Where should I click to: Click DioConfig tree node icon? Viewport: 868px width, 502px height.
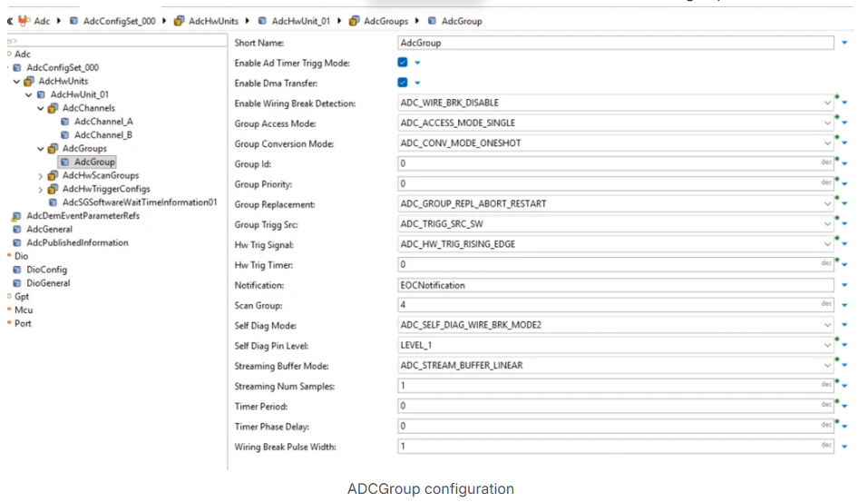click(17, 270)
